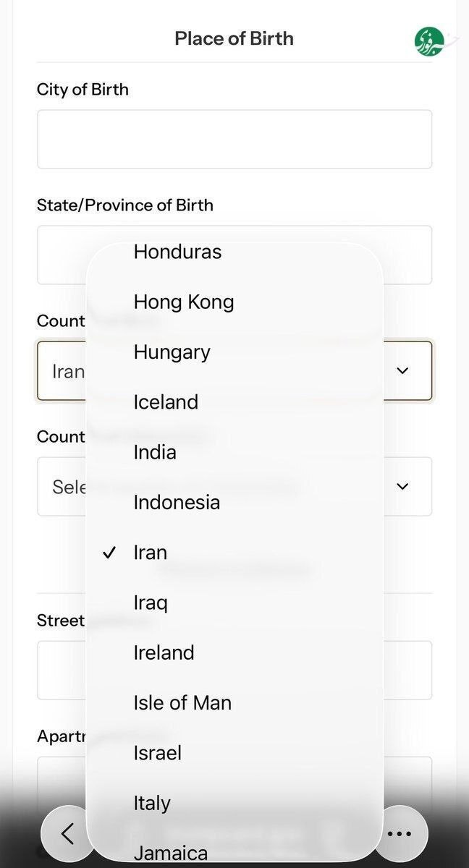Pick Ireland in the dropdown list

coord(164,652)
